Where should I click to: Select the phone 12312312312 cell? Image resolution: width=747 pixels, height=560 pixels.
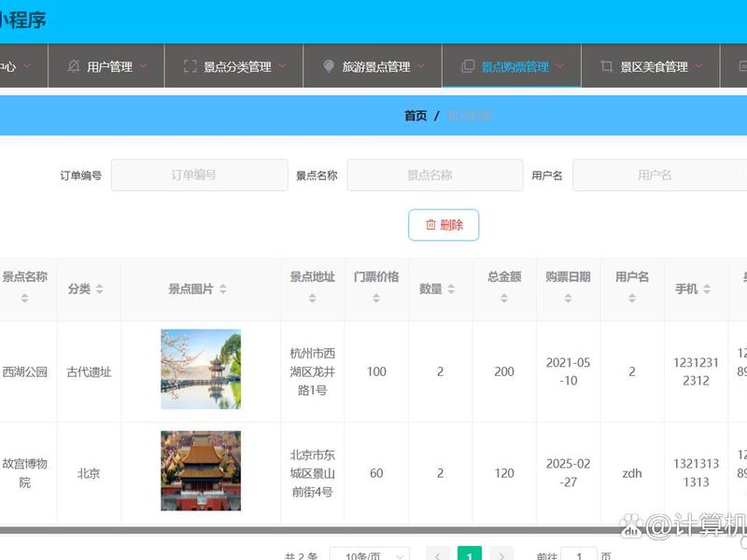tap(696, 371)
